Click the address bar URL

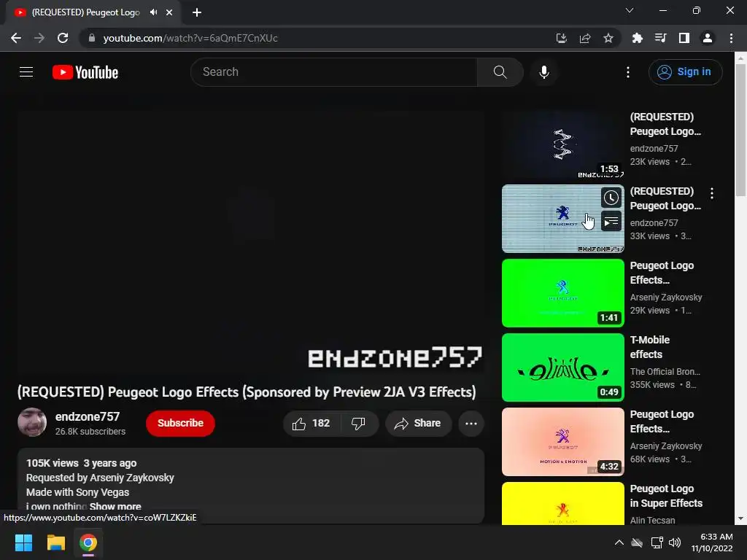pos(190,38)
